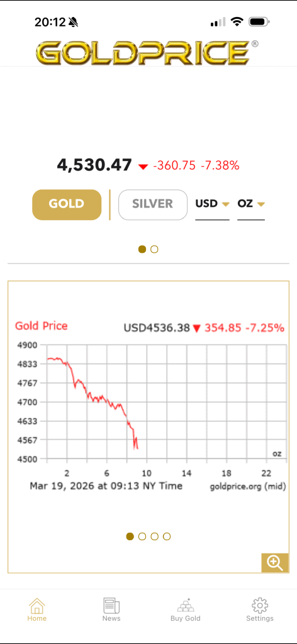This screenshot has width=297, height=644.
Task: Open the OZ weight unit dropdown
Action: (251, 204)
